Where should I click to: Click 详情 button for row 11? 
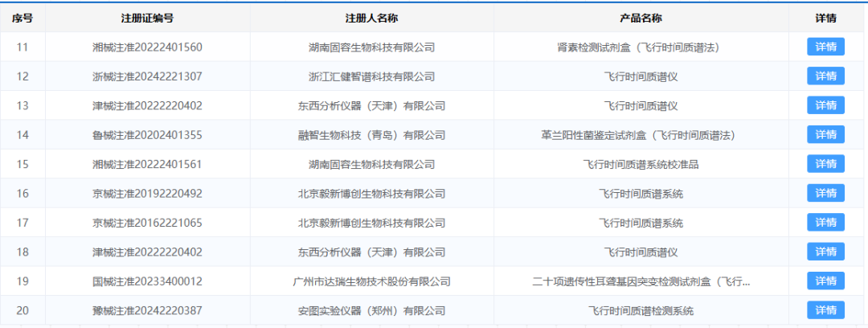point(825,47)
